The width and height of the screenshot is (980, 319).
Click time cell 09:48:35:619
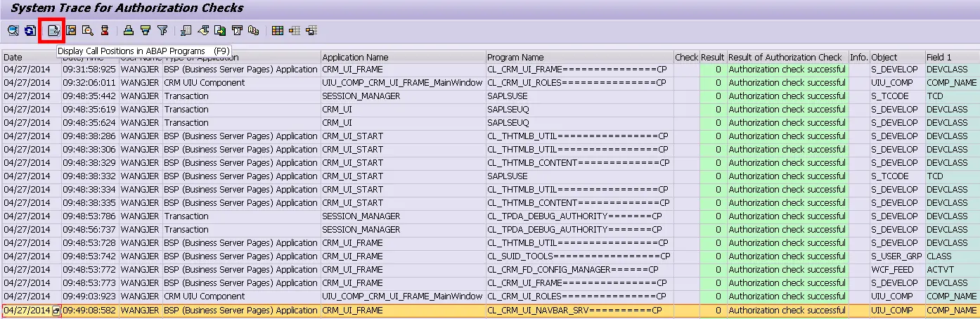pyautogui.click(x=90, y=110)
